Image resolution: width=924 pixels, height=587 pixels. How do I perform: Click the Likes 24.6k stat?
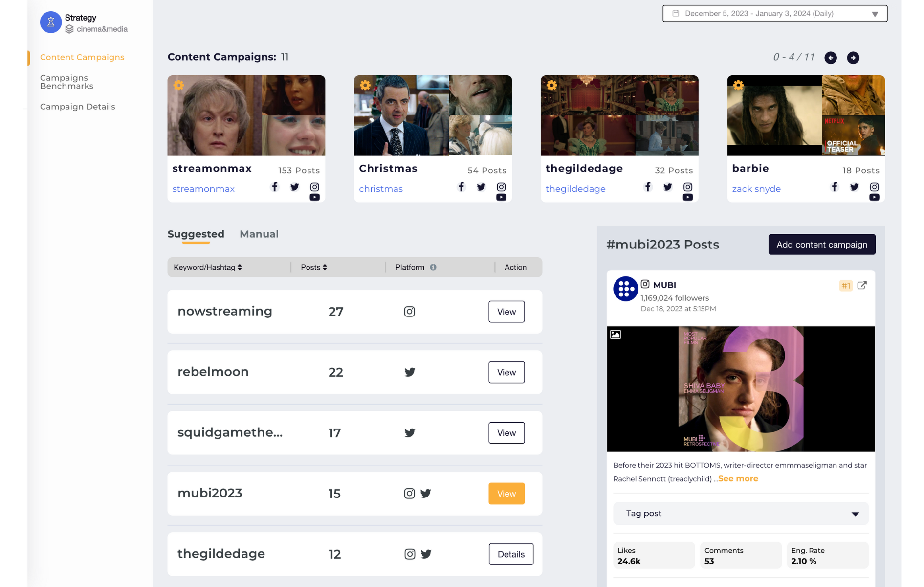coord(654,556)
